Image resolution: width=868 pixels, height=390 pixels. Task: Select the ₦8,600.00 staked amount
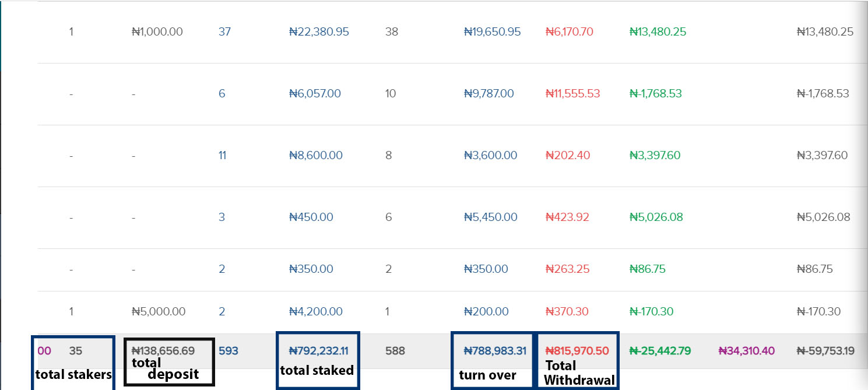316,156
